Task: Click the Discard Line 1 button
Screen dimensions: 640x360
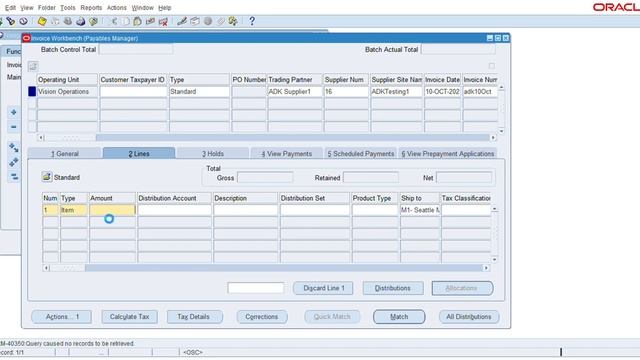Action: coord(323,288)
